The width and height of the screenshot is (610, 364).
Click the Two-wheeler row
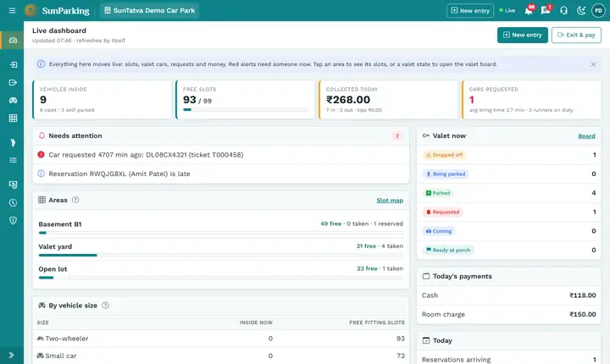click(x=221, y=339)
